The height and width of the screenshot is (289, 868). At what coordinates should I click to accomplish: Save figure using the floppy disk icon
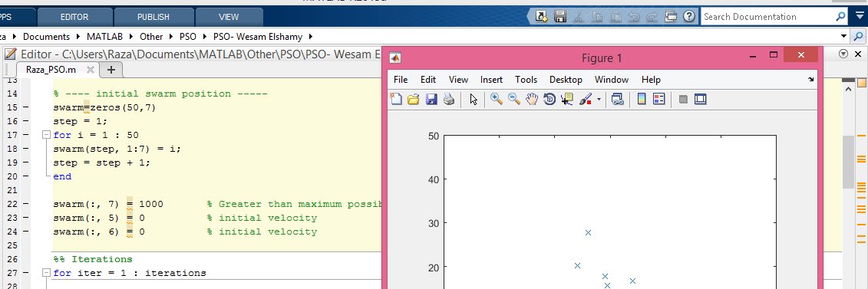tap(431, 100)
